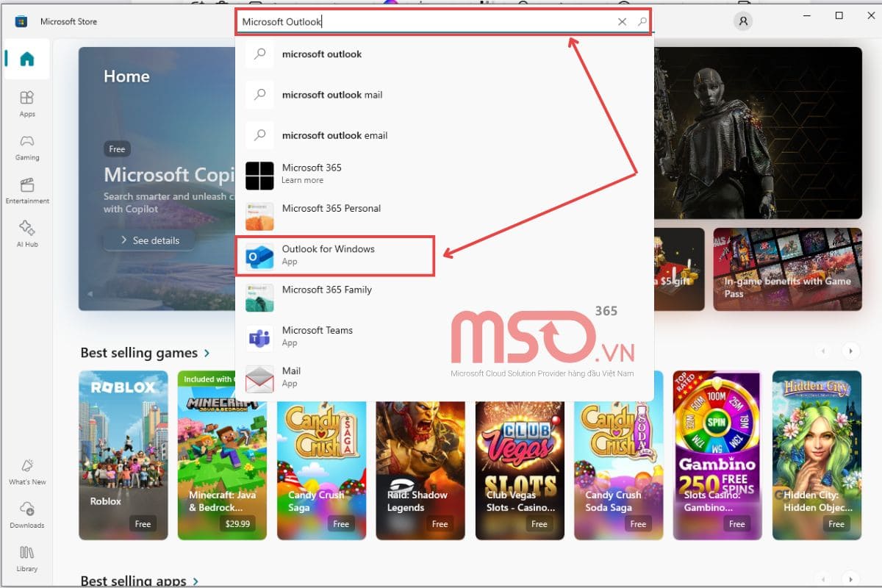This screenshot has width=882, height=588.
Task: Open the Hidden City game card
Action: pyautogui.click(x=817, y=455)
